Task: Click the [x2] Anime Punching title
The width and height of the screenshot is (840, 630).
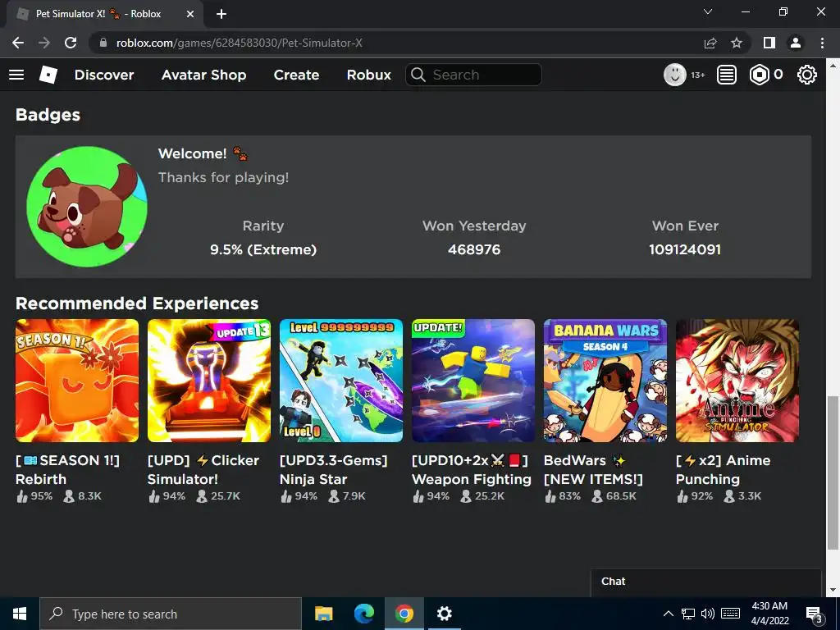Action: 724,470
